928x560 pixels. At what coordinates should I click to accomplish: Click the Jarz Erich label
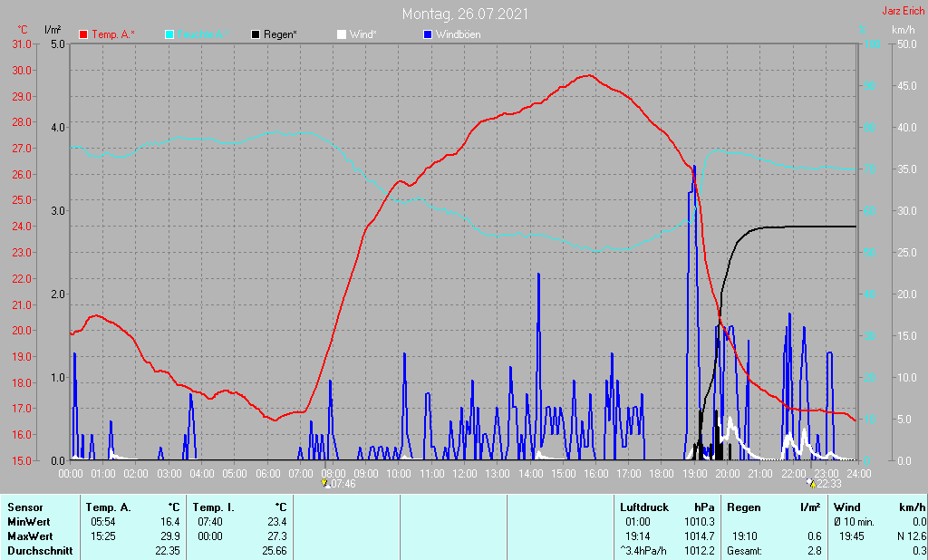(904, 11)
